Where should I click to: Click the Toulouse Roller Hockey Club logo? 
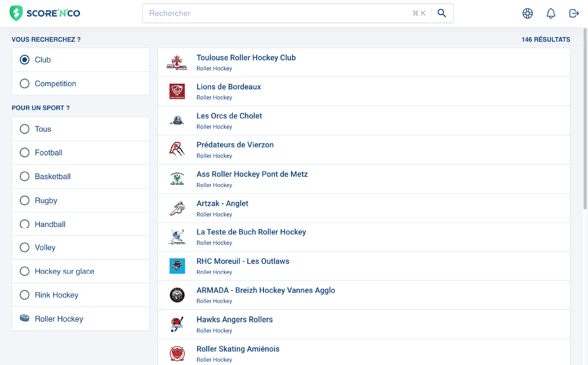click(177, 62)
